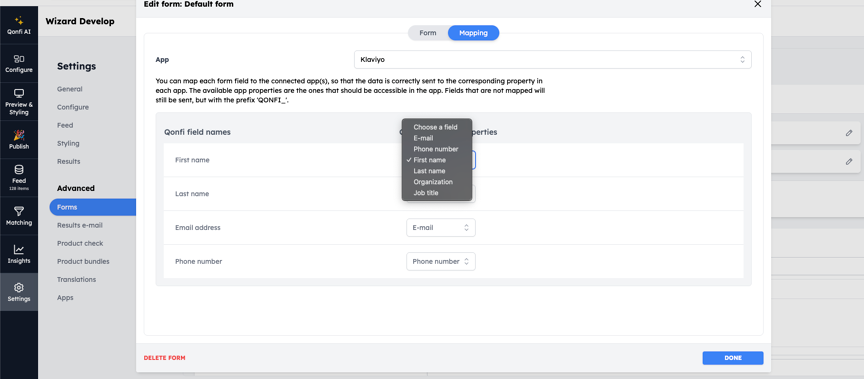Open Feed under Settings
This screenshot has height=379, width=864.
point(65,126)
